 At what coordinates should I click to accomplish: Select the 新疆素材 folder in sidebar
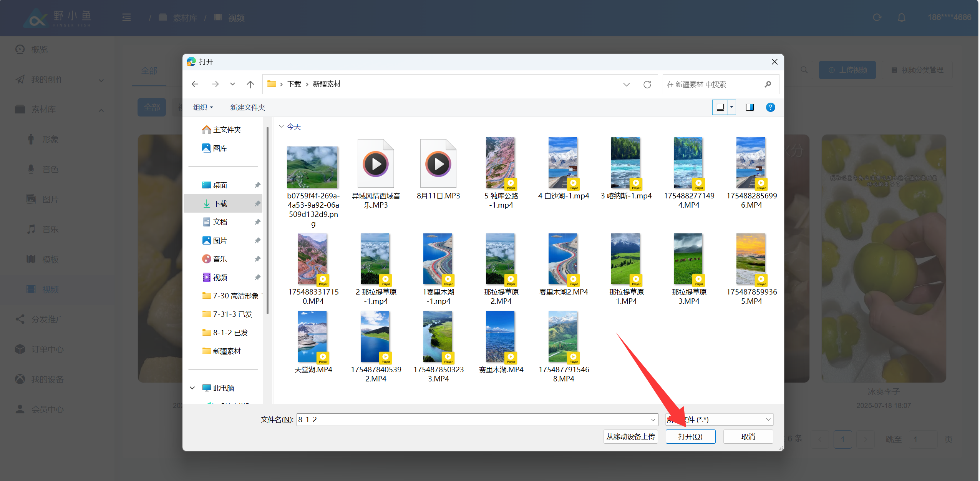[x=227, y=351]
